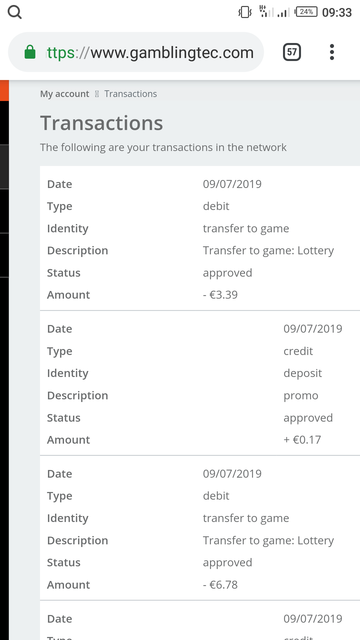Select the gamblingtec.com address bar
This screenshot has height=640, width=360.
[136, 52]
